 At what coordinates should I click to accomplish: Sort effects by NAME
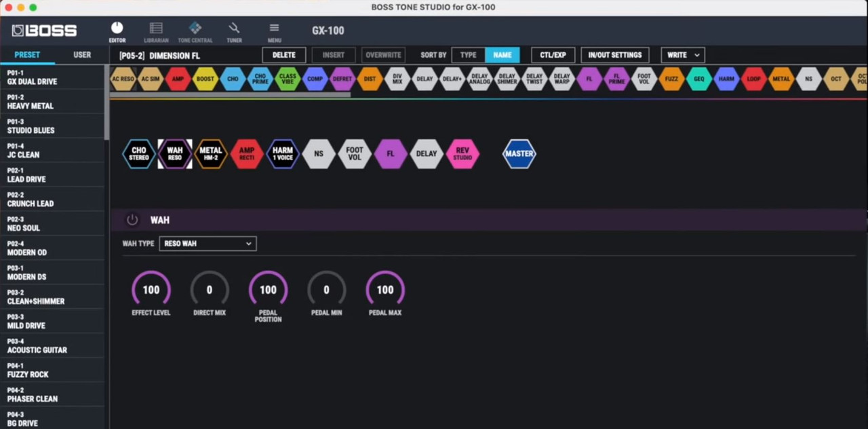(x=502, y=55)
